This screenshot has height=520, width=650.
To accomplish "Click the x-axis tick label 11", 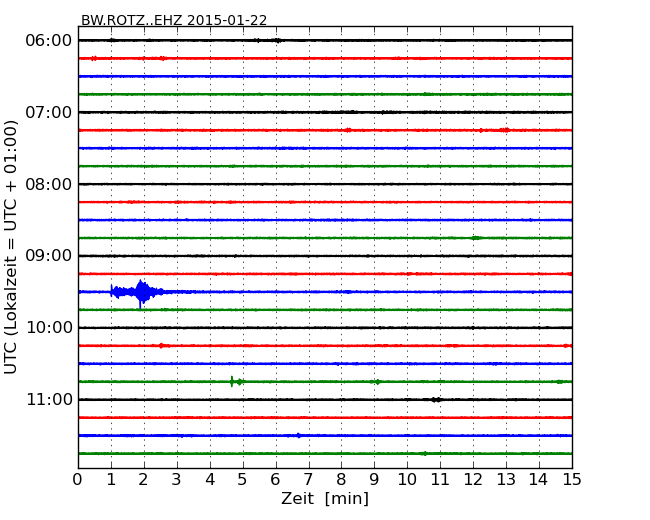I will tap(440, 480).
